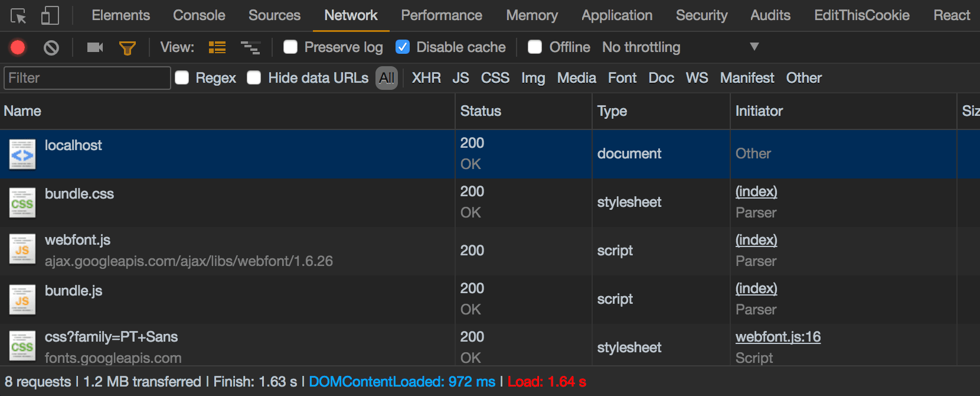Open (index) initiator link for bundle.js

[x=756, y=288]
